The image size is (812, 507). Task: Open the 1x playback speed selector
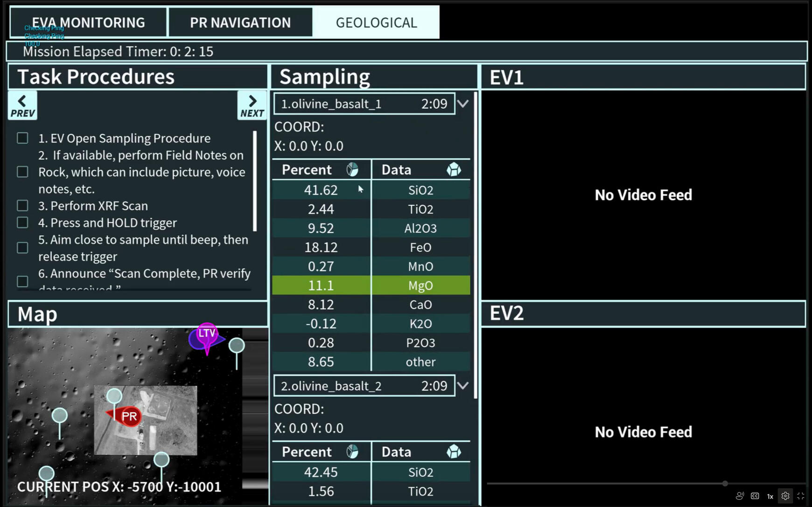point(770,496)
